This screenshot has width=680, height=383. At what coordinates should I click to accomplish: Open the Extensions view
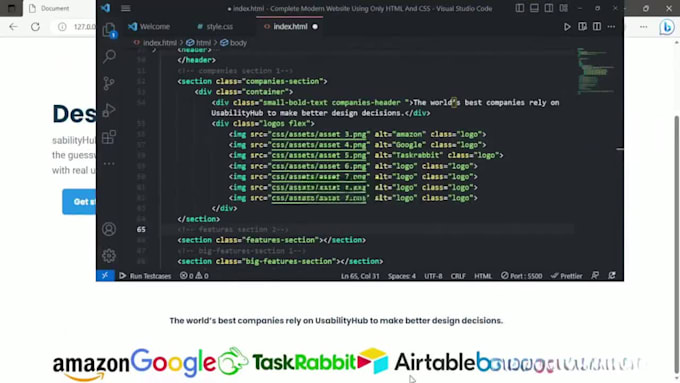coord(109,137)
